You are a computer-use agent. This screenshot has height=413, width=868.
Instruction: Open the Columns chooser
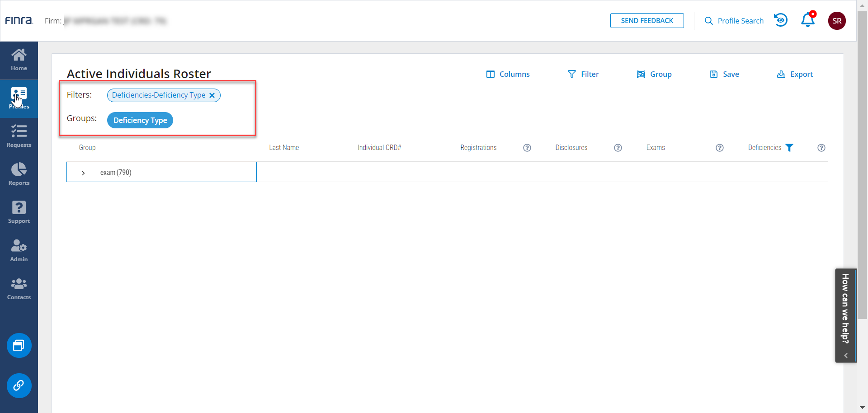[x=508, y=74]
